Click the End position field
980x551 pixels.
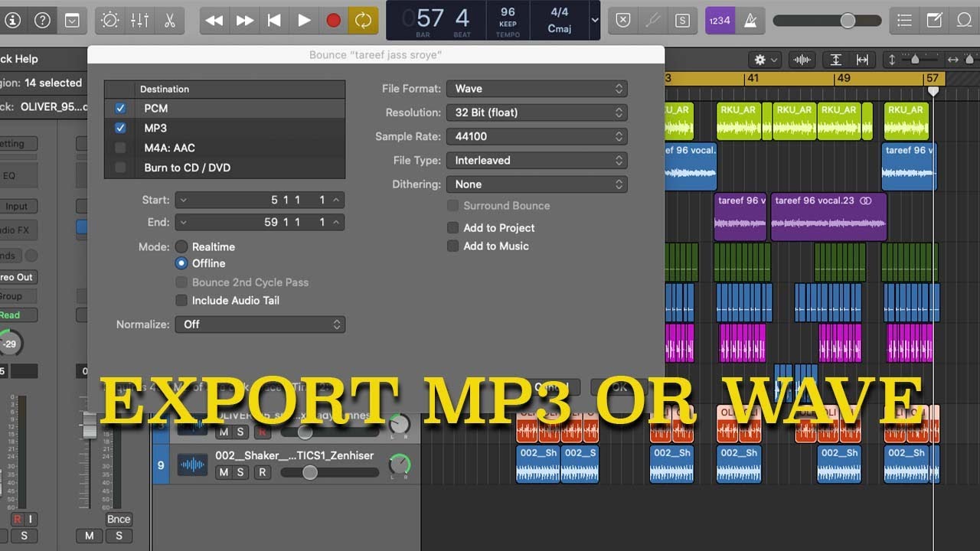pos(260,222)
